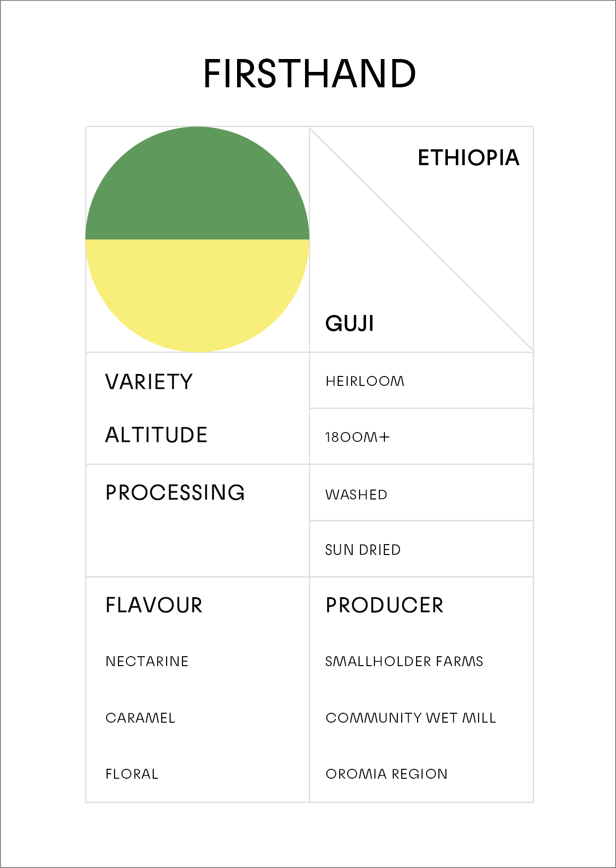Image resolution: width=616 pixels, height=868 pixels.
Task: Select the OROMIA REGION text
Action: [386, 774]
